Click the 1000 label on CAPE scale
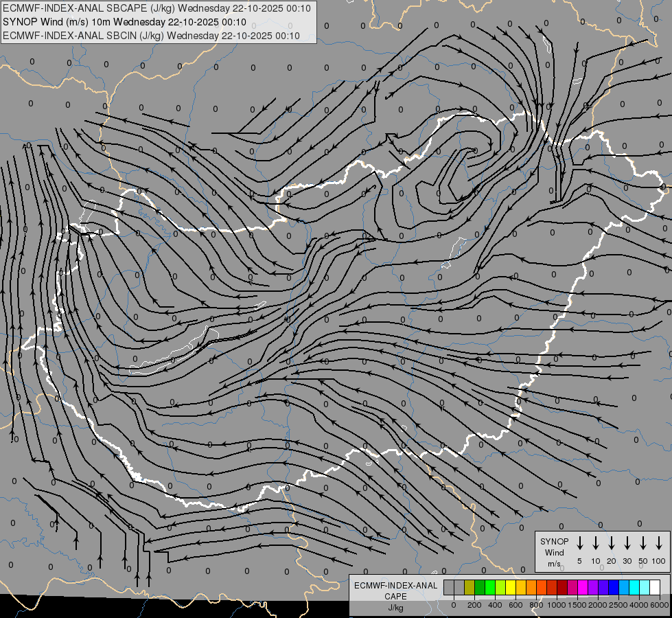 [556, 605]
